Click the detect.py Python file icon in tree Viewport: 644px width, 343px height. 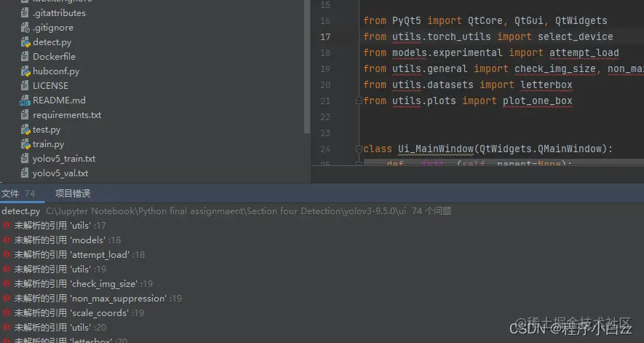point(25,42)
